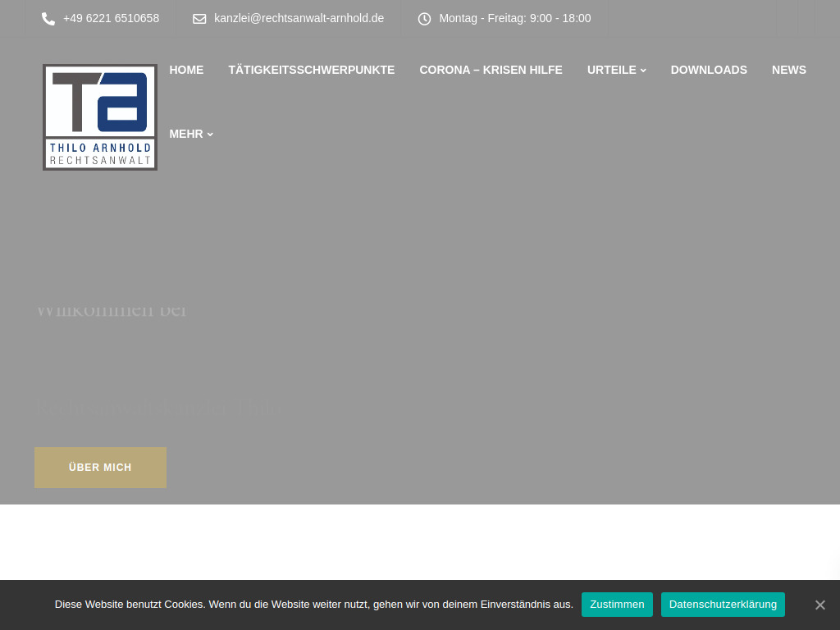Viewport: 840px width, 630px height.
Task: Click the clock icon beside opening hours
Action: [x=424, y=19]
